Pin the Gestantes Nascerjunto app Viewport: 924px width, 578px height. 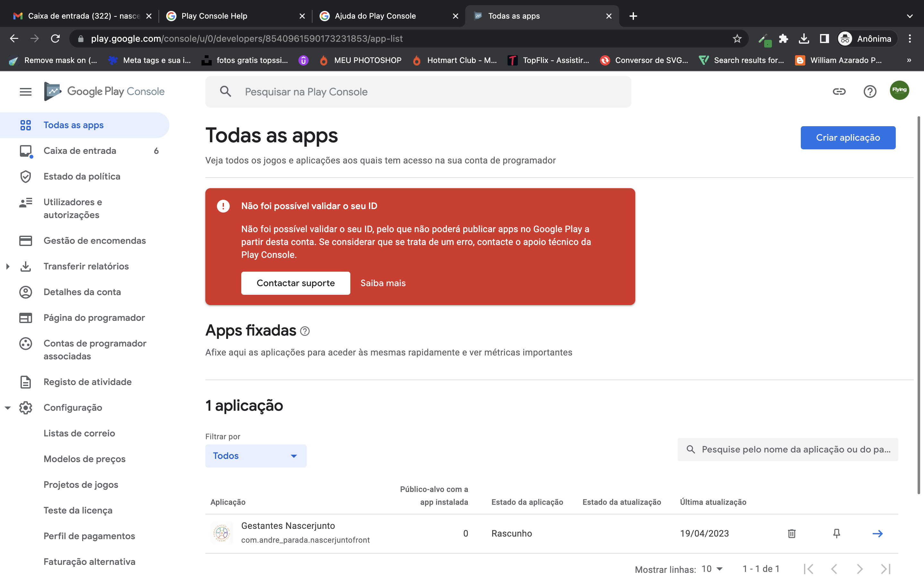[x=836, y=534]
